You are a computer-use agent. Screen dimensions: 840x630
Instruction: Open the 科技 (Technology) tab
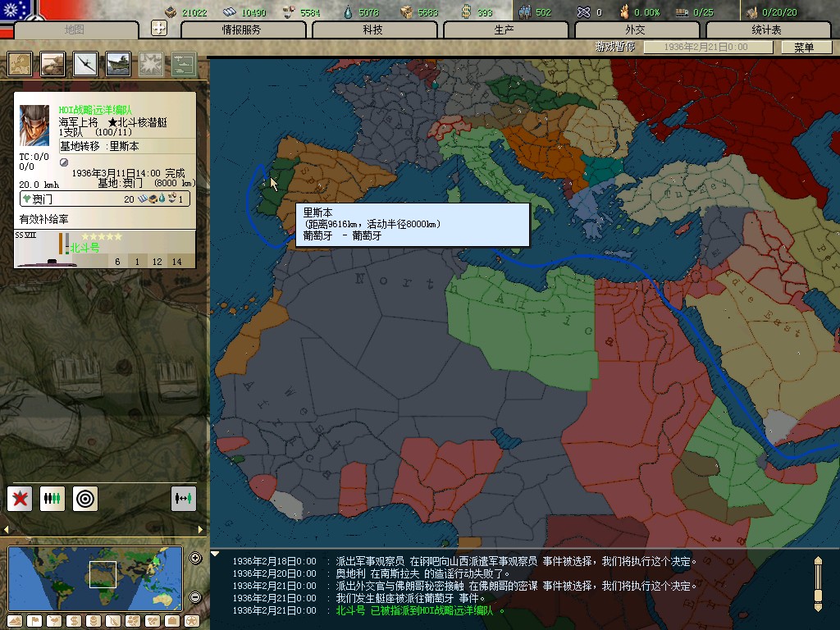click(372, 30)
